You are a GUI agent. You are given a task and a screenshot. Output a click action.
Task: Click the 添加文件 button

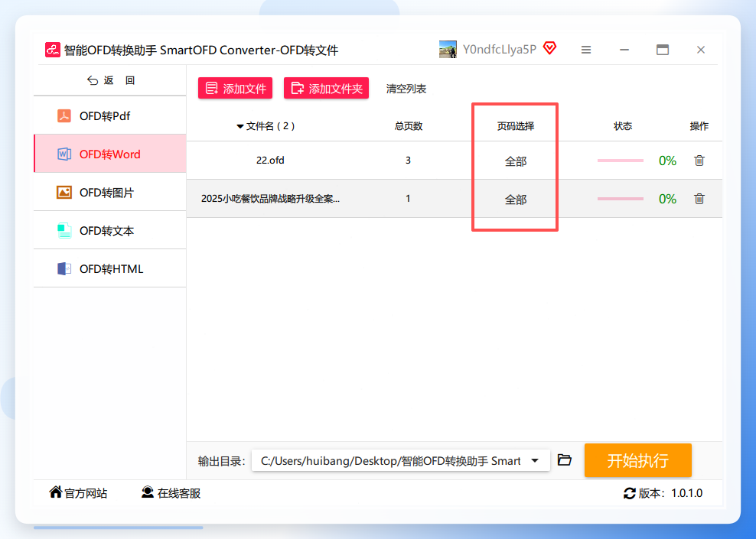point(235,88)
